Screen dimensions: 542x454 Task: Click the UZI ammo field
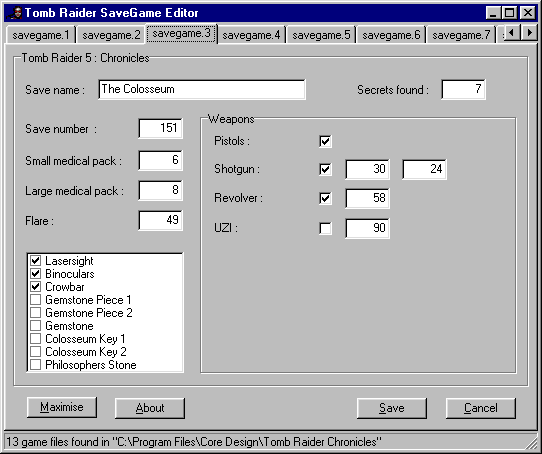tap(367, 228)
